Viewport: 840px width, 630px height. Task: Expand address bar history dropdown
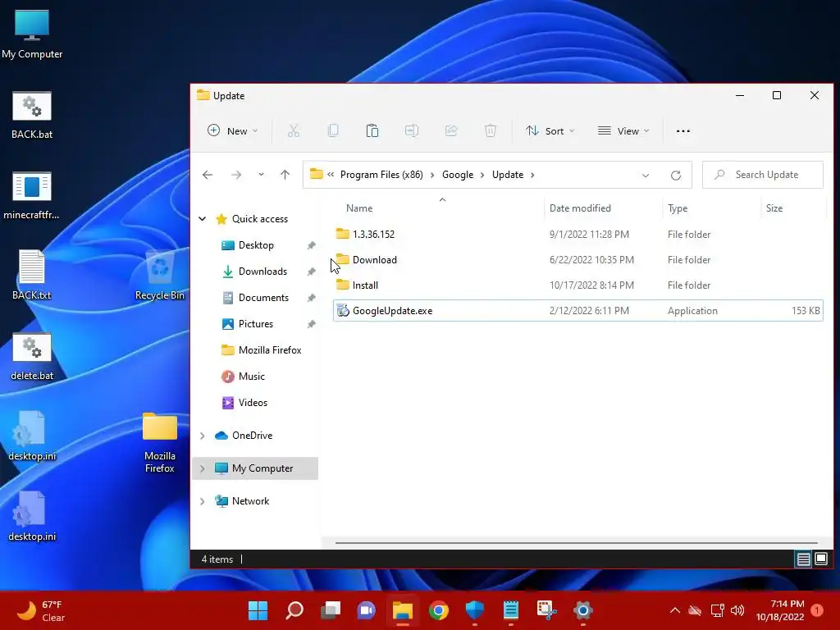[x=646, y=176]
